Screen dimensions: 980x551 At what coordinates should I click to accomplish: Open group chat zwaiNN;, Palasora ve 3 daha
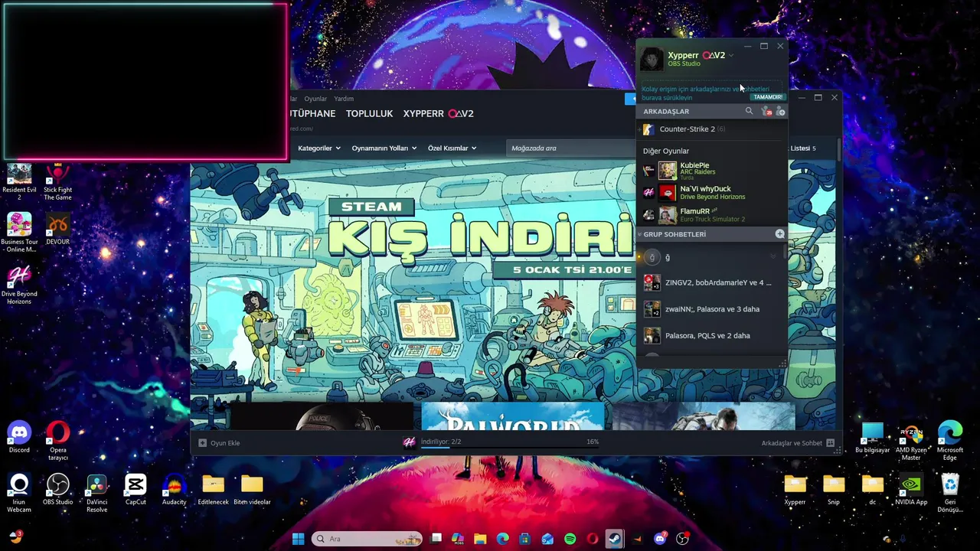point(712,309)
